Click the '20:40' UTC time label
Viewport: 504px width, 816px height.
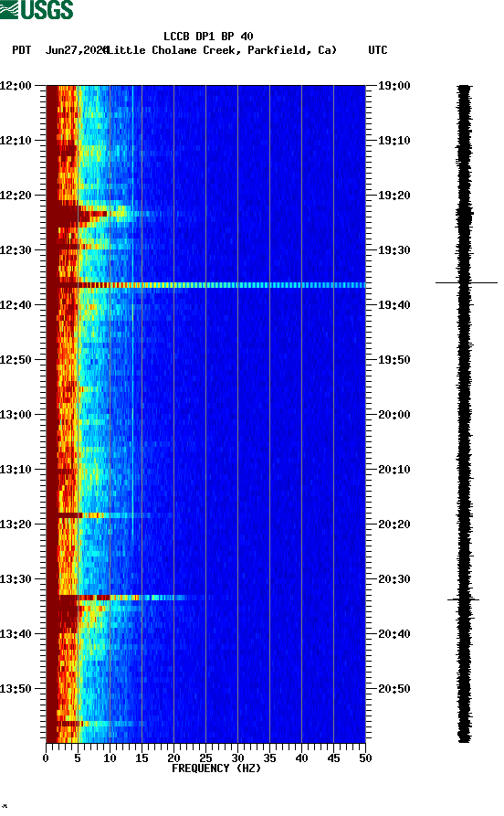394,634
